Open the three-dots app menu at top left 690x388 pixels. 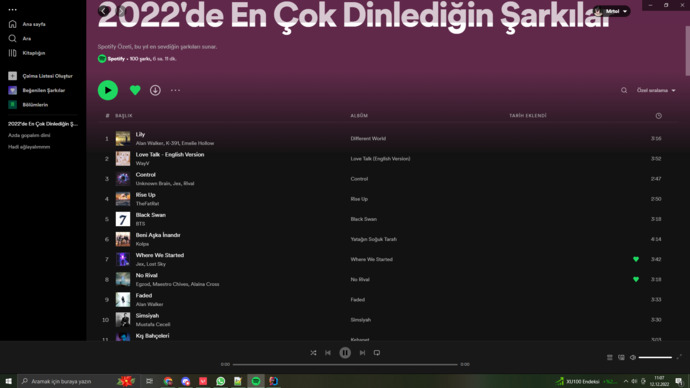12,9
